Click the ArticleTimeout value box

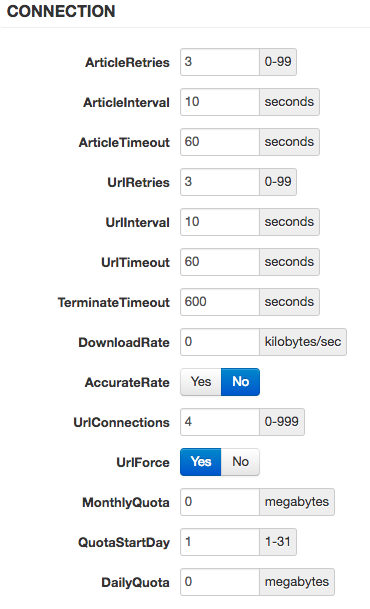pyautogui.click(x=220, y=142)
